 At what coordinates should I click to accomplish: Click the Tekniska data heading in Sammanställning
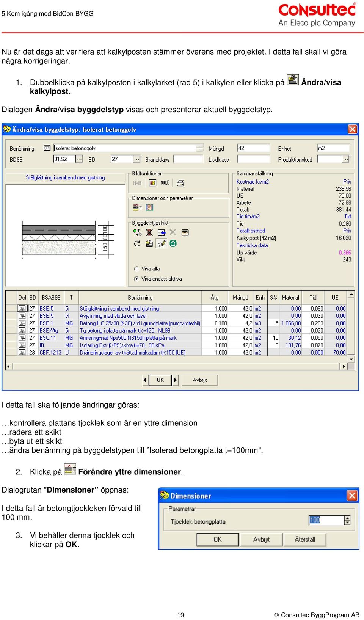252,245
